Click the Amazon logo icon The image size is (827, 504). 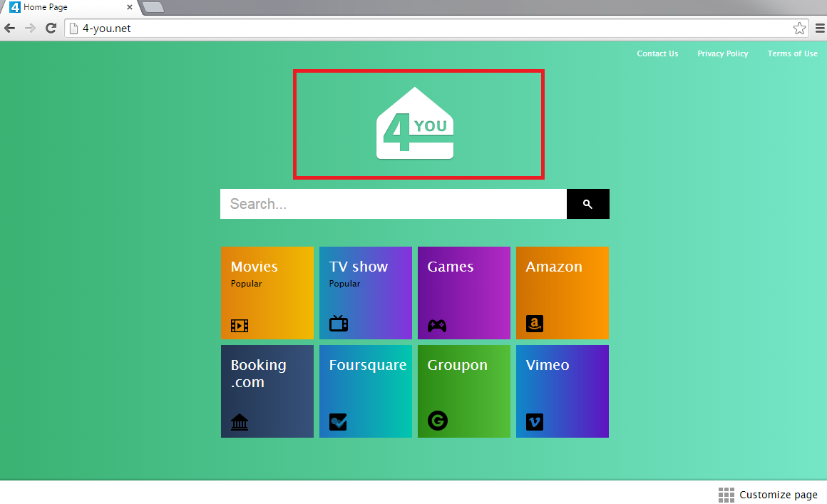click(534, 324)
